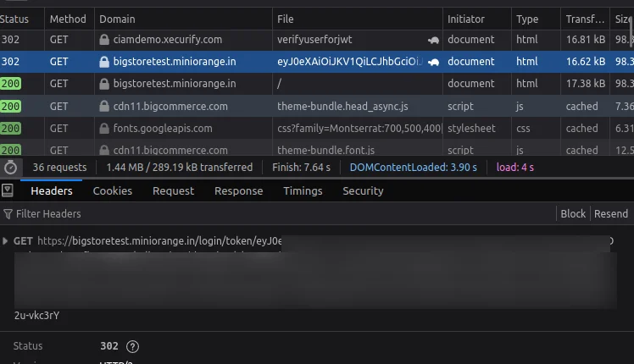Expand the GET request URL disclosure triangle
634x364 pixels.
[x=5, y=241]
